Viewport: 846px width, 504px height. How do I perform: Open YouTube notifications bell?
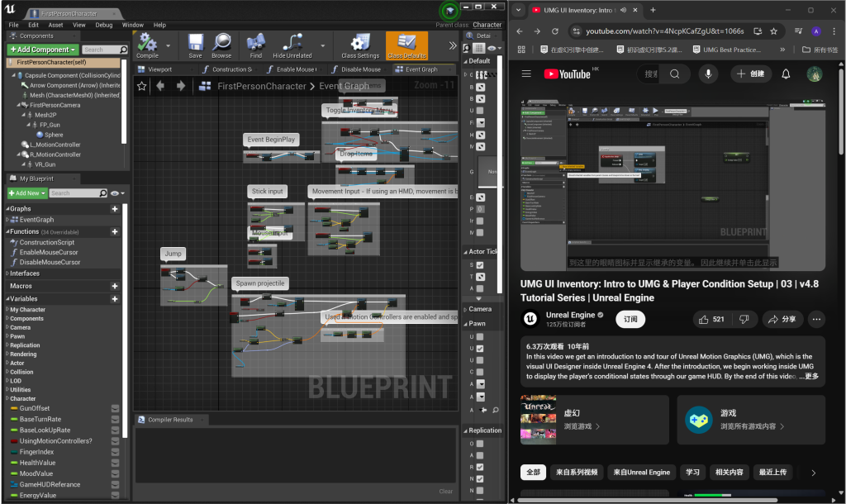tap(786, 74)
